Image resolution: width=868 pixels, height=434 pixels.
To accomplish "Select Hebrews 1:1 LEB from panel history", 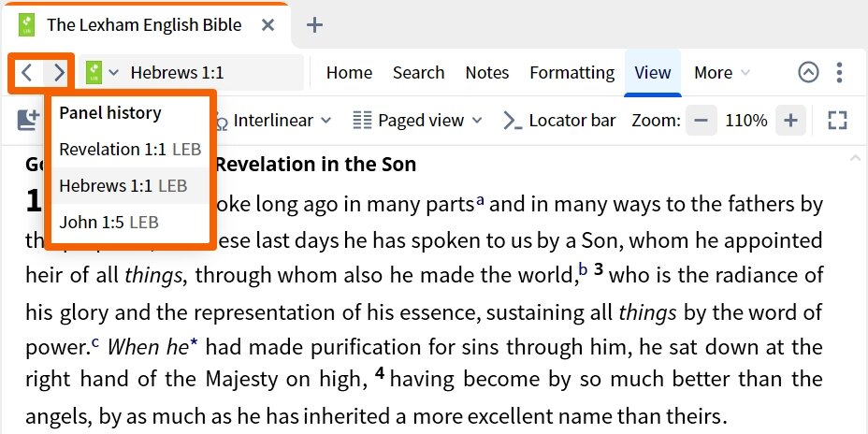I will [130, 186].
